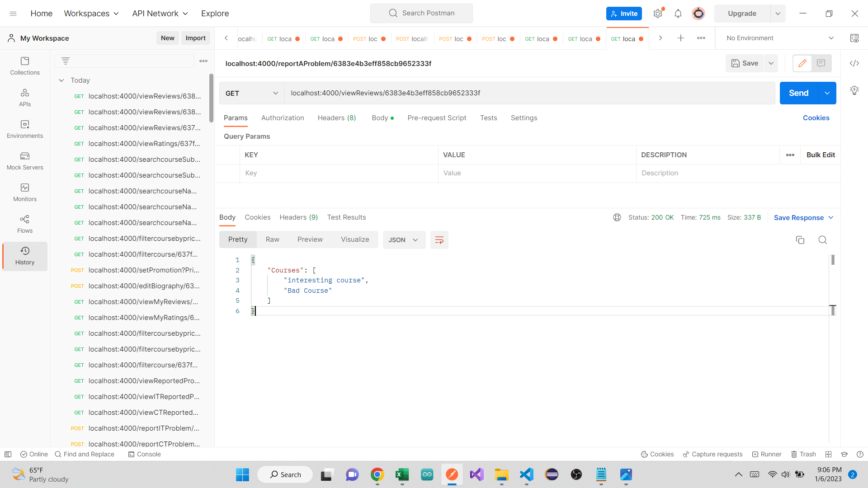Click Bulk Edit
This screenshot has height=488, width=868.
821,155
